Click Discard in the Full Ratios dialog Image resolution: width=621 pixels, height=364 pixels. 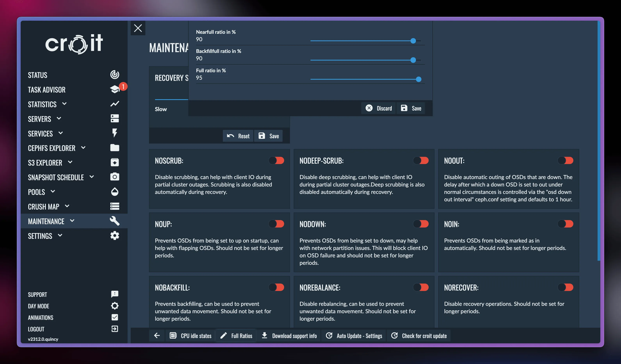[x=378, y=108]
